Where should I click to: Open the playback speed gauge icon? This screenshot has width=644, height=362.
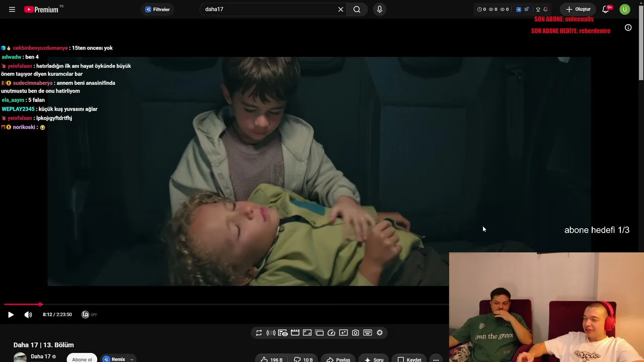[332, 333]
